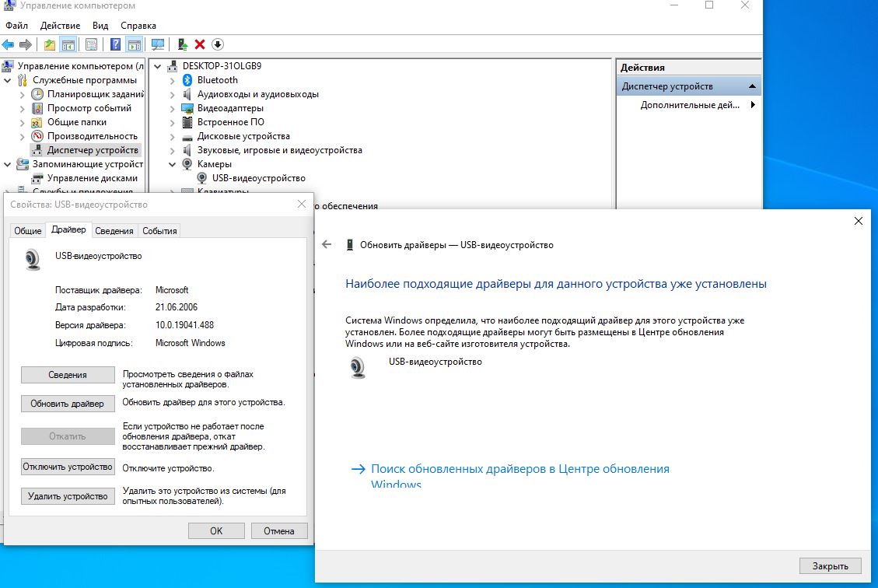Expand Видеоадаптеры in the device tree
Image resolution: width=878 pixels, height=588 pixels.
(x=173, y=108)
